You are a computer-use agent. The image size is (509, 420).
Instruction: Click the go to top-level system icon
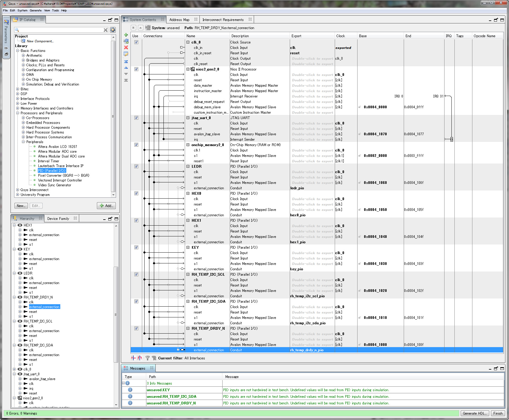pyautogui.click(x=133, y=28)
